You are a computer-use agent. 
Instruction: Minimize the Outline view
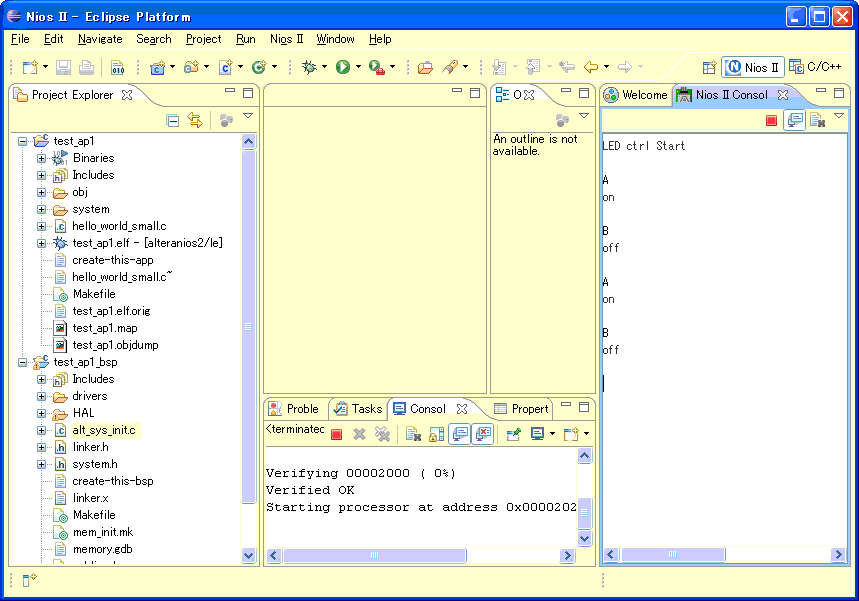pos(566,91)
